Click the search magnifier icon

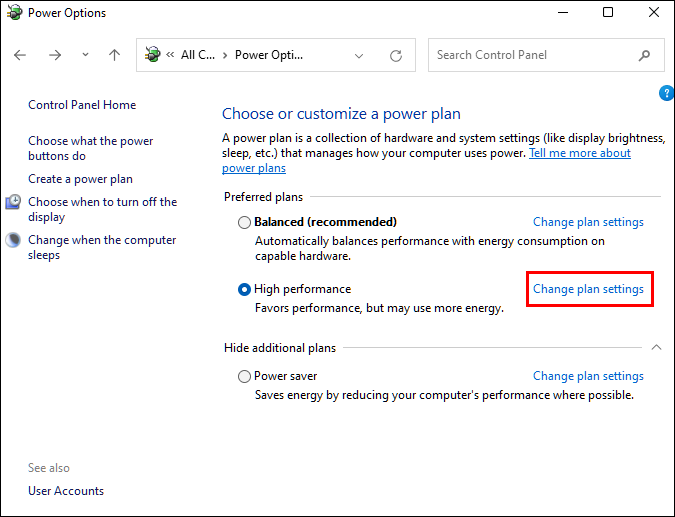click(645, 56)
